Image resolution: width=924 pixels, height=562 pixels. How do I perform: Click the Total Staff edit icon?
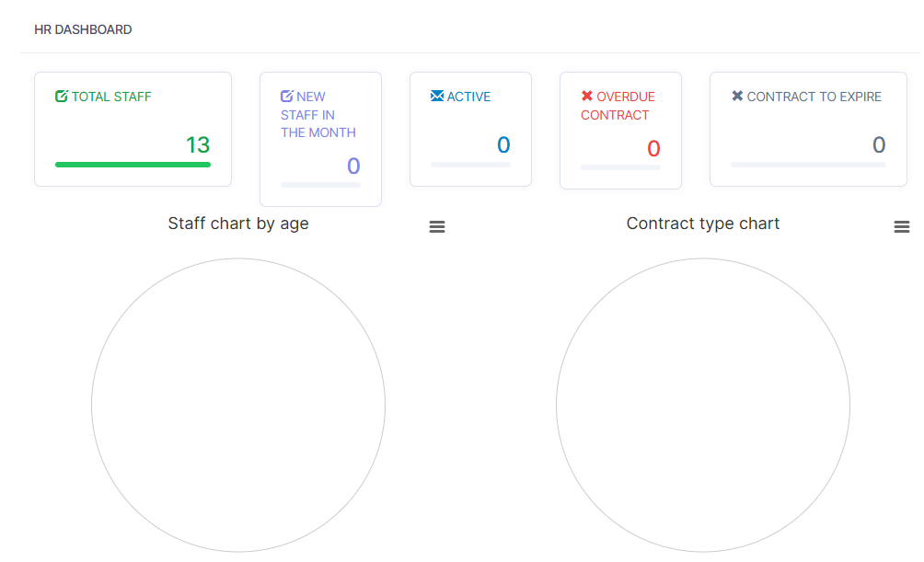coord(62,97)
